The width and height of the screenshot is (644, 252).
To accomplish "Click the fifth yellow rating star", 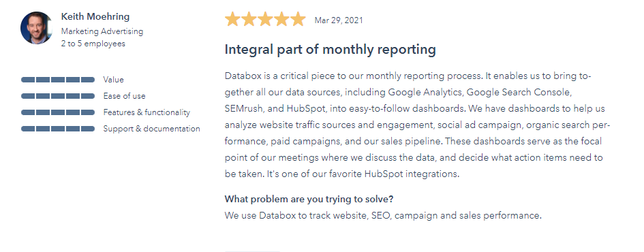I will [298, 19].
